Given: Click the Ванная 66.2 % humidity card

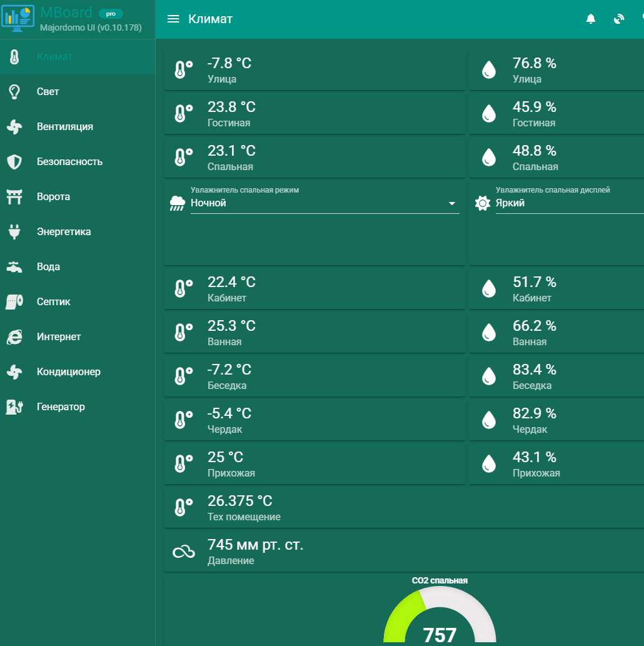Looking at the screenshot, I should click(x=556, y=333).
